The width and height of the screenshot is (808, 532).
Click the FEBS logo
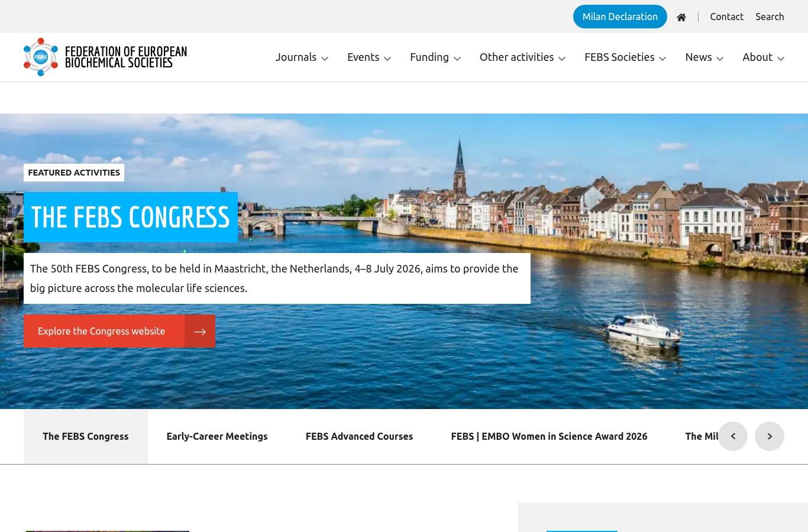coord(105,57)
